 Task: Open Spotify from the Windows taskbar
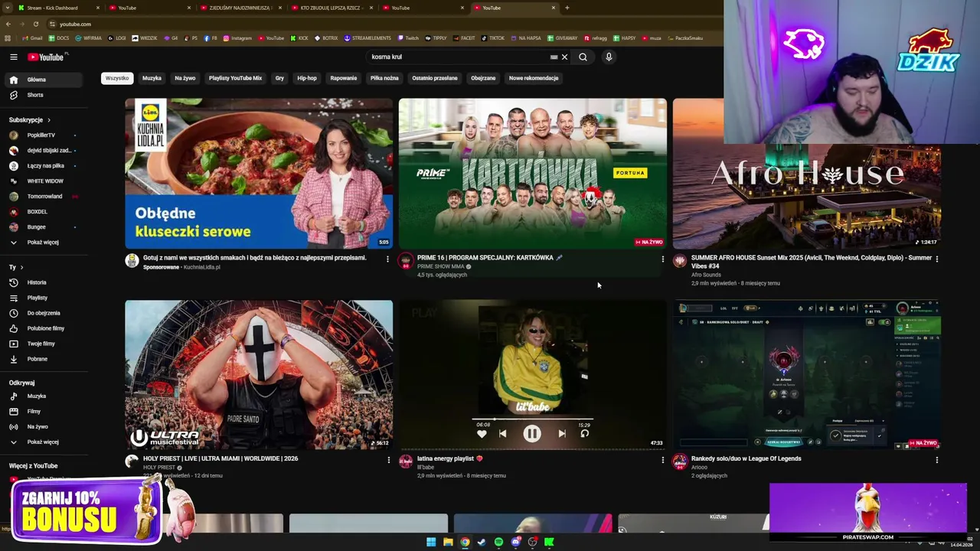pos(498,542)
